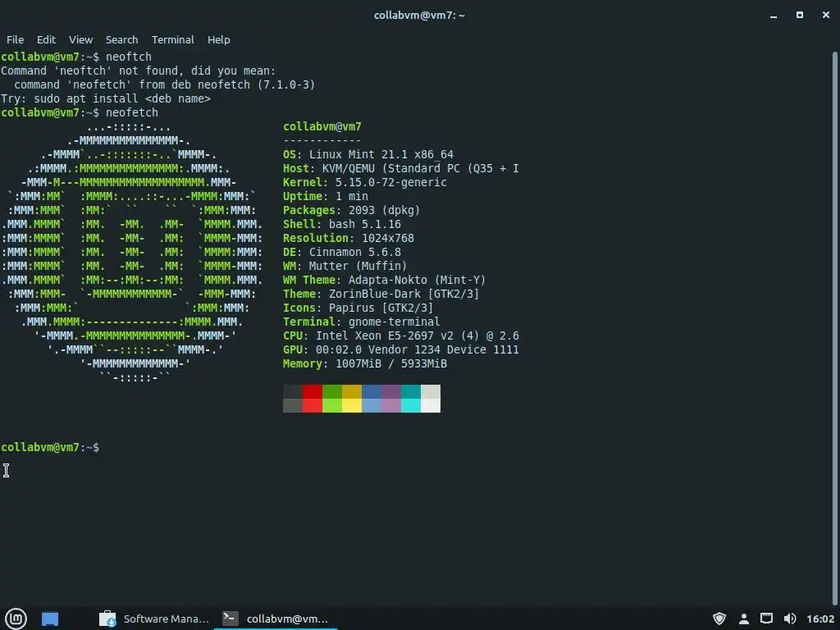The width and height of the screenshot is (840, 630).
Task: Click the 'CPU: Intel Xeon E5-2697' line
Action: (400, 336)
